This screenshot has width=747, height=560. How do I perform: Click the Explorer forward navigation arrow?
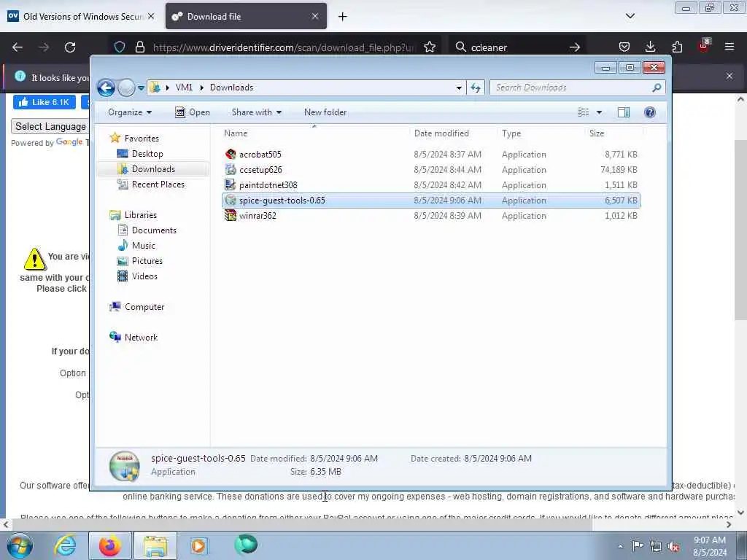126,87
